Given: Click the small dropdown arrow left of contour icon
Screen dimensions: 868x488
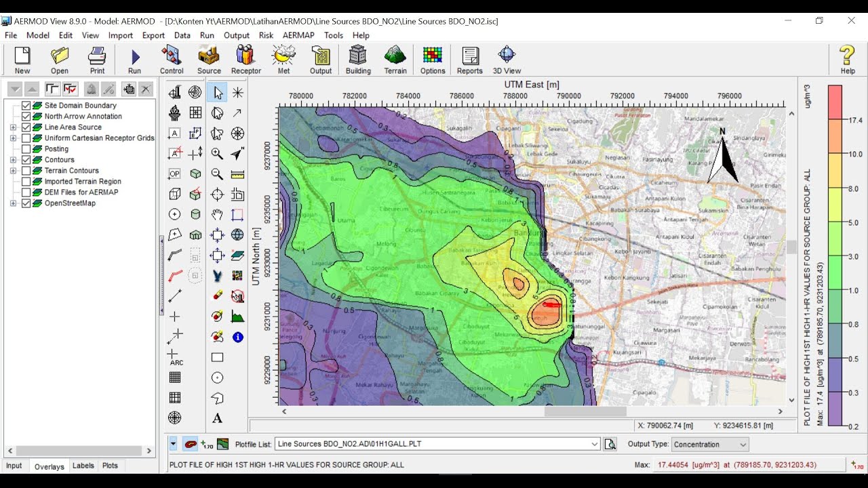Looking at the screenshot, I should [173, 445].
